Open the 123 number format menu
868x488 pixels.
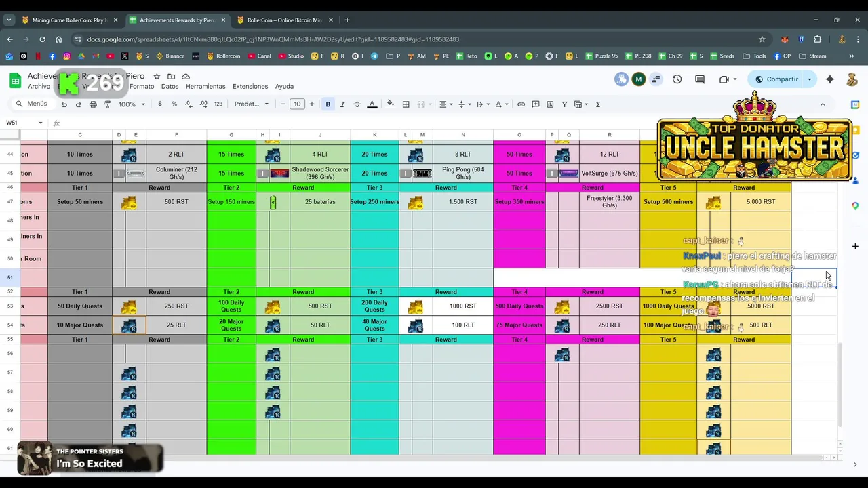pos(218,104)
